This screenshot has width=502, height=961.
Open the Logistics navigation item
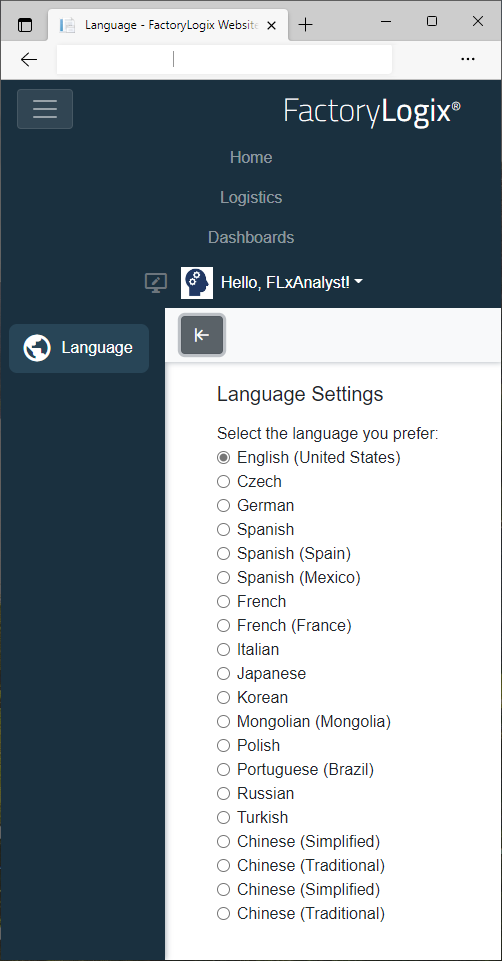coord(251,197)
